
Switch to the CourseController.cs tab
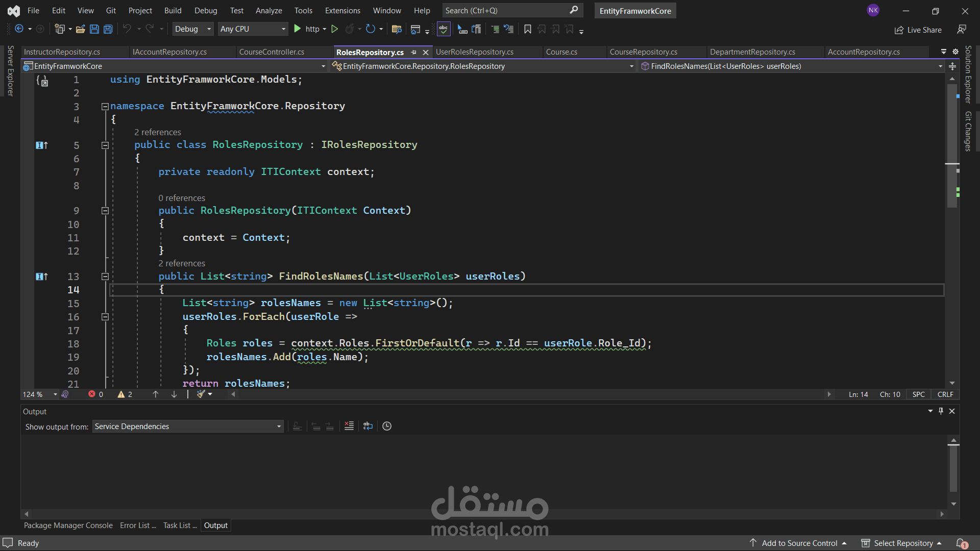[x=272, y=52]
